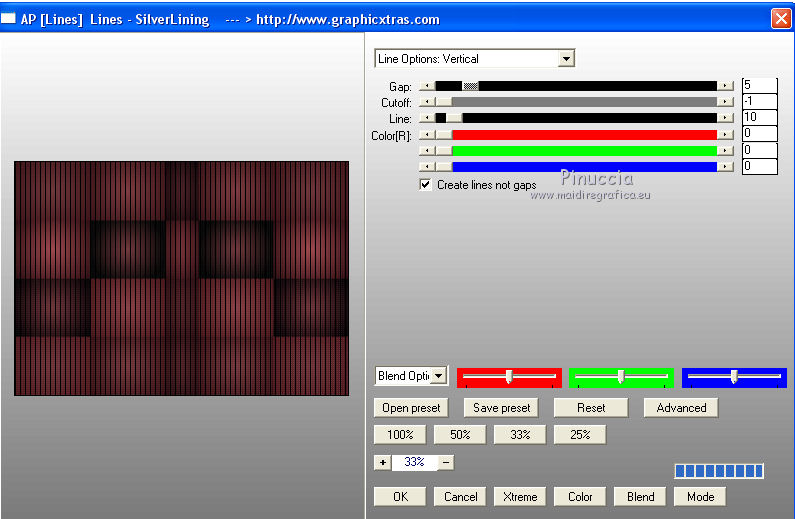Image resolution: width=795 pixels, height=519 pixels.
Task: Set preview zoom to 100%
Action: point(400,435)
